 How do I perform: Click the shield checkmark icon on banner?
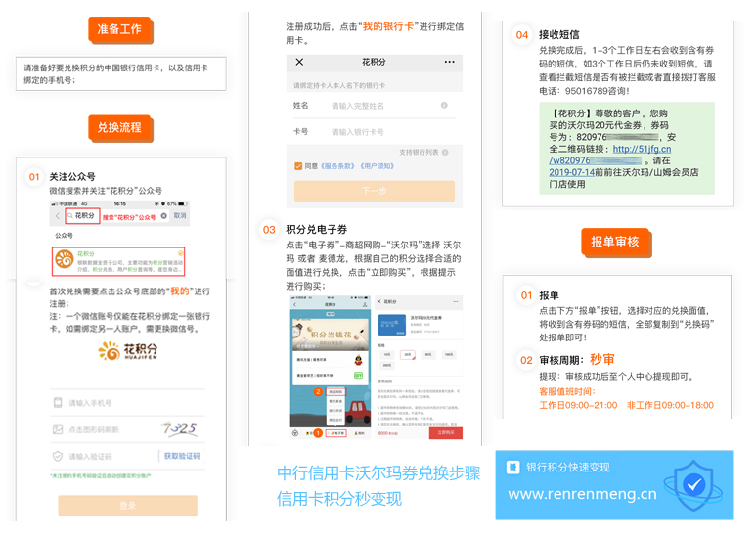click(x=693, y=484)
